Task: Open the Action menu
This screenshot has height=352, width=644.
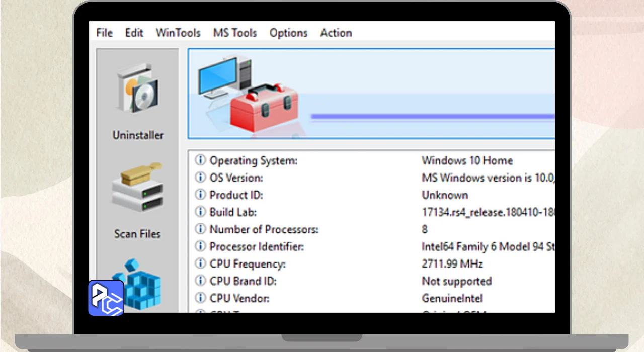Action: tap(336, 33)
